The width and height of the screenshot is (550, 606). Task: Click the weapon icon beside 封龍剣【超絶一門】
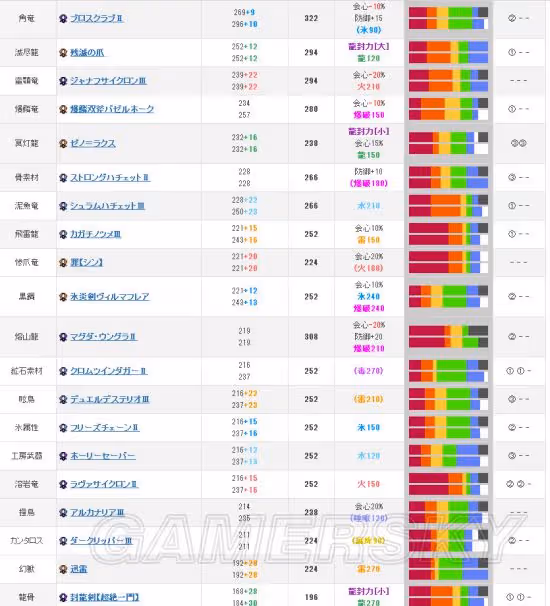63,597
